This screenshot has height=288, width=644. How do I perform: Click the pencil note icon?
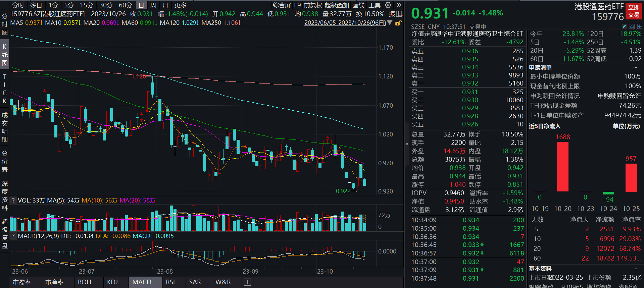click(x=624, y=26)
